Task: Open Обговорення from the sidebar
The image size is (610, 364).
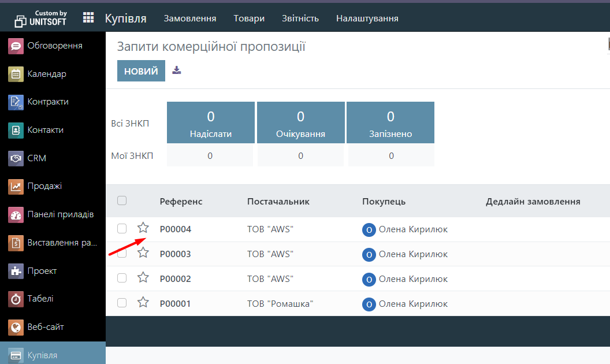Action: [x=54, y=46]
